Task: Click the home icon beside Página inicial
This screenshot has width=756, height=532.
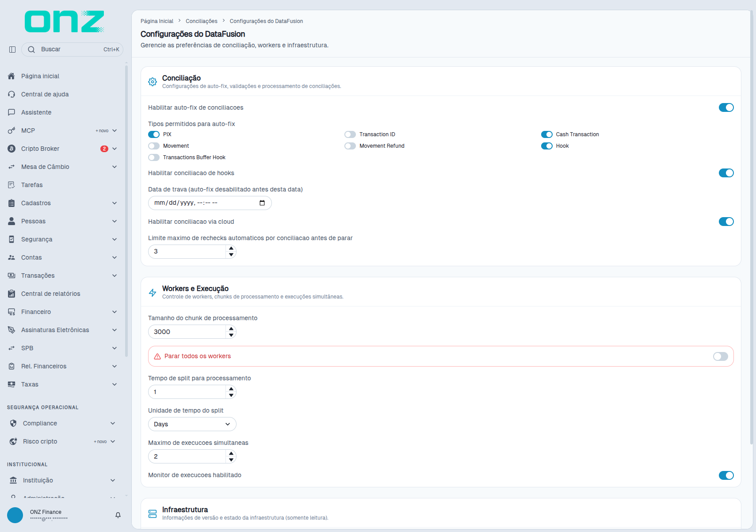Action: point(11,76)
